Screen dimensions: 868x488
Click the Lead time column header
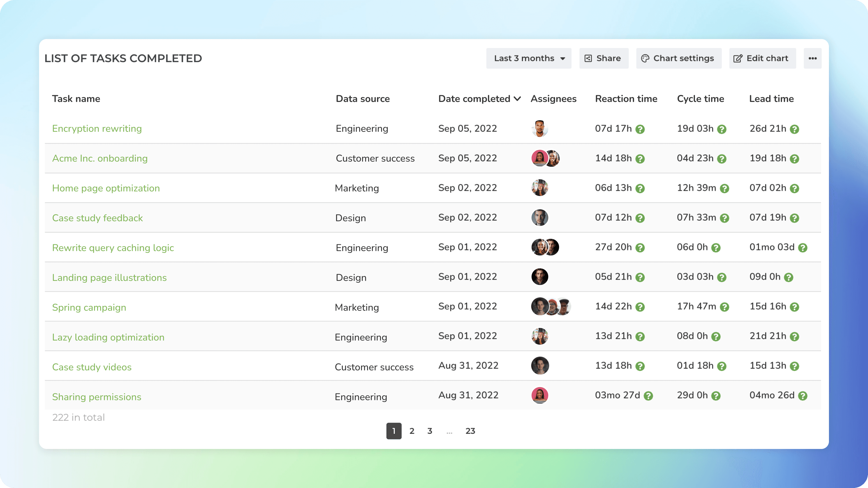(x=771, y=99)
